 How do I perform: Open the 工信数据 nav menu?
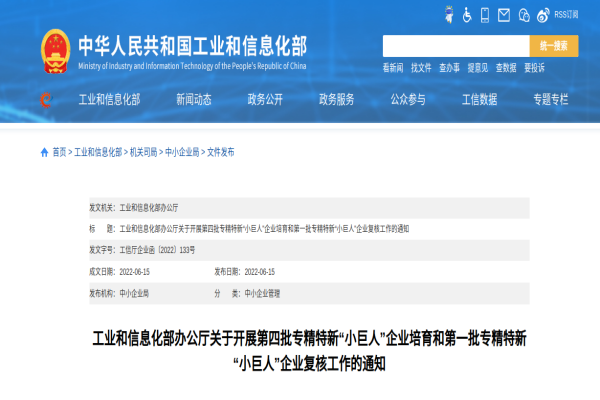(479, 100)
